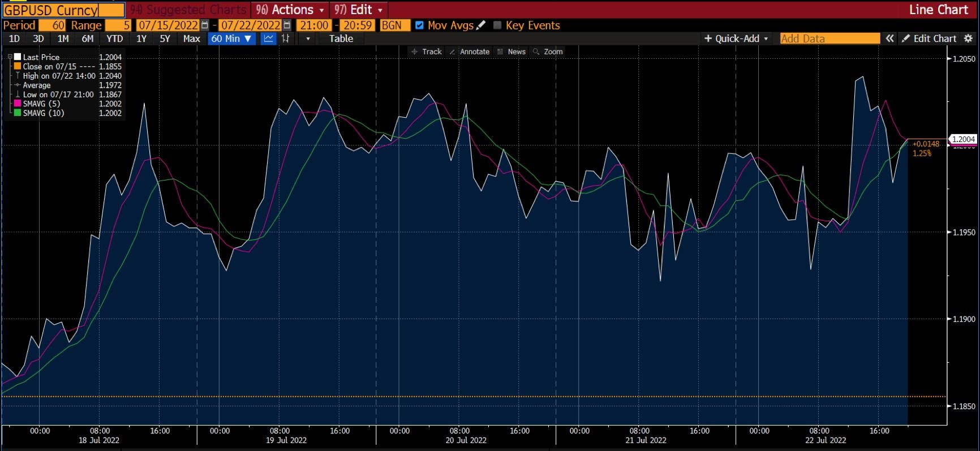The image size is (980, 451).
Task: Show the News overlay
Action: (512, 51)
